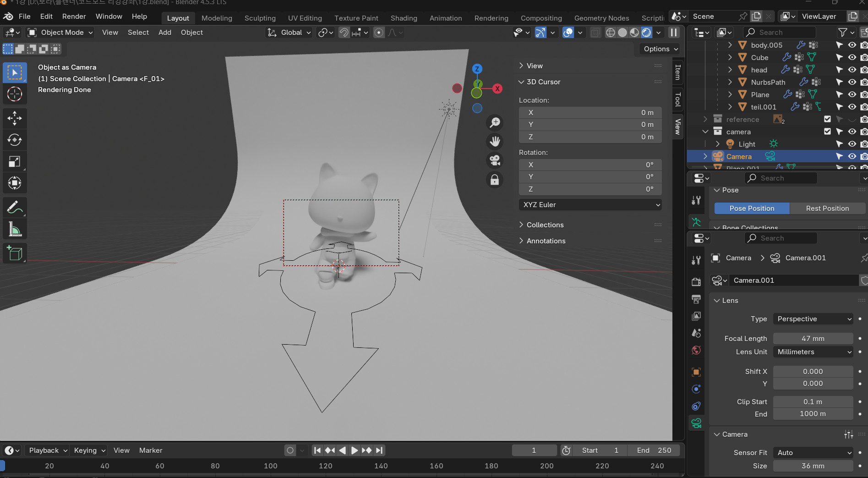
Task: Select the Select Box tool
Action: point(15,72)
